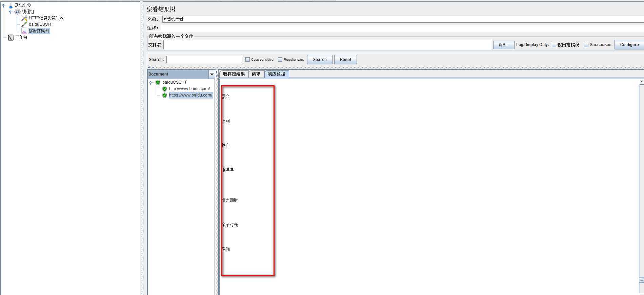
Task: Click the text 上网 in response data
Action: pos(226,121)
